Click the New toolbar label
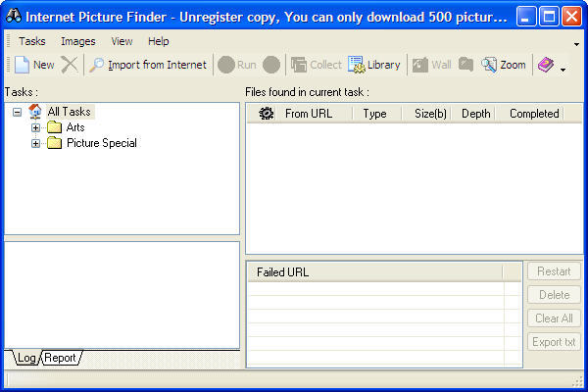 pyautogui.click(x=44, y=65)
